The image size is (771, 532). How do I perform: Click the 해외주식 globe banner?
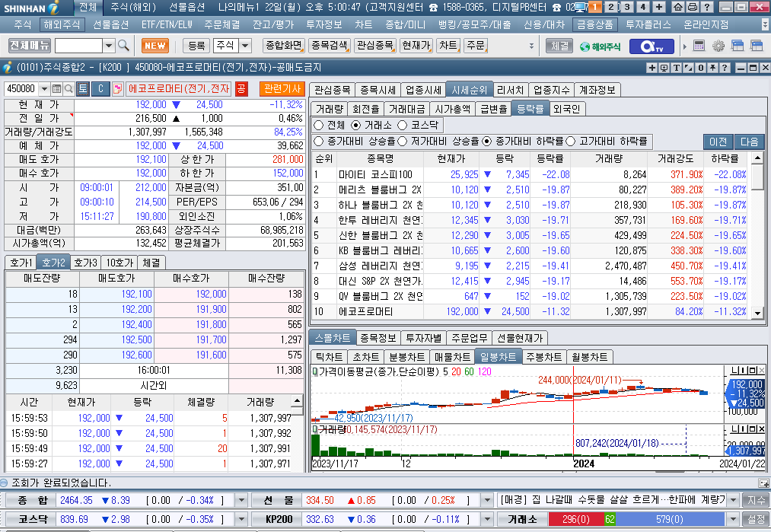click(601, 46)
